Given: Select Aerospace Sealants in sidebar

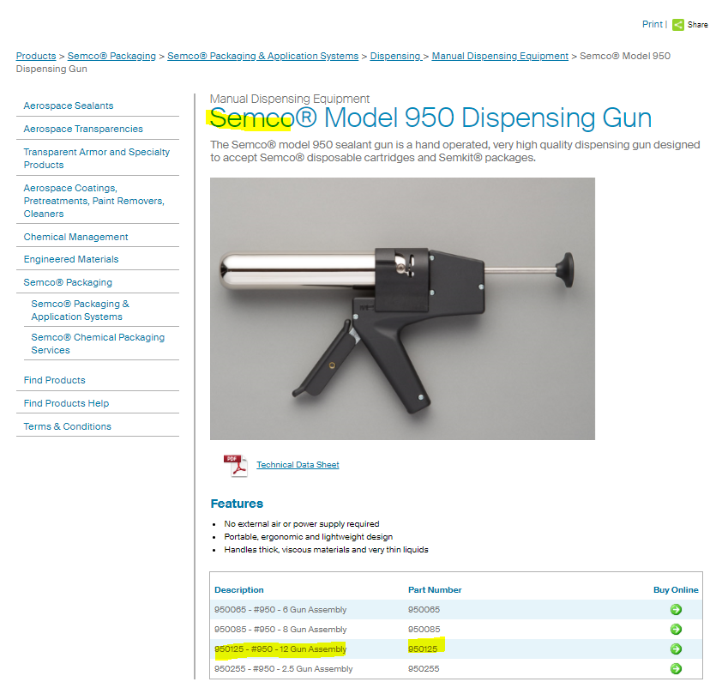Looking at the screenshot, I should (69, 106).
